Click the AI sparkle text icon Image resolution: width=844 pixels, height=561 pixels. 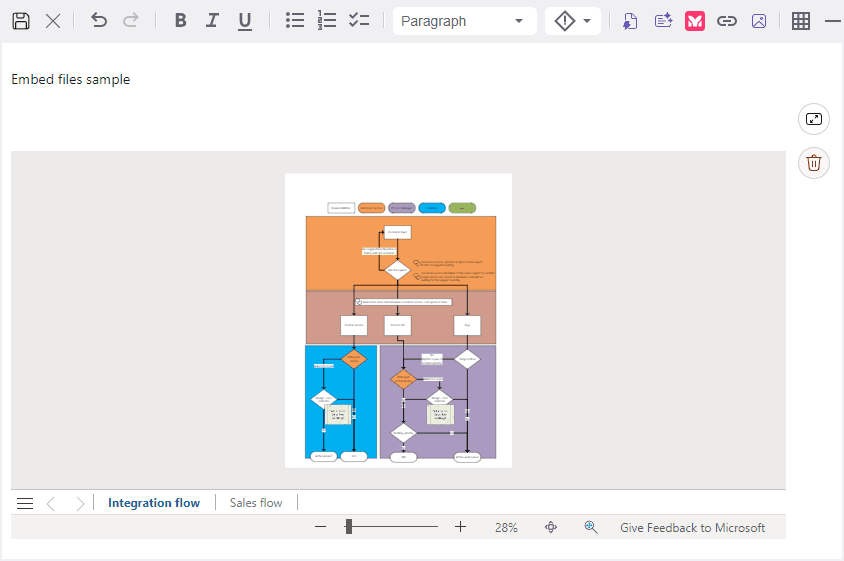[x=663, y=21]
